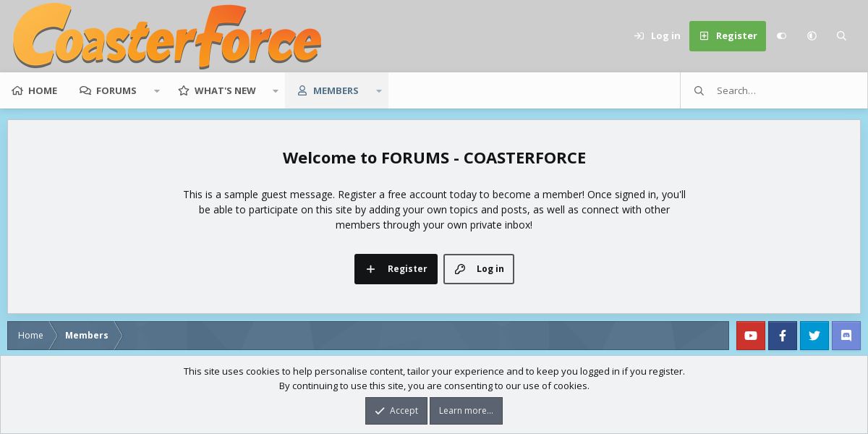The height and width of the screenshot is (434, 868).
Task: Click the Learn more cookie button
Action: coord(466,411)
